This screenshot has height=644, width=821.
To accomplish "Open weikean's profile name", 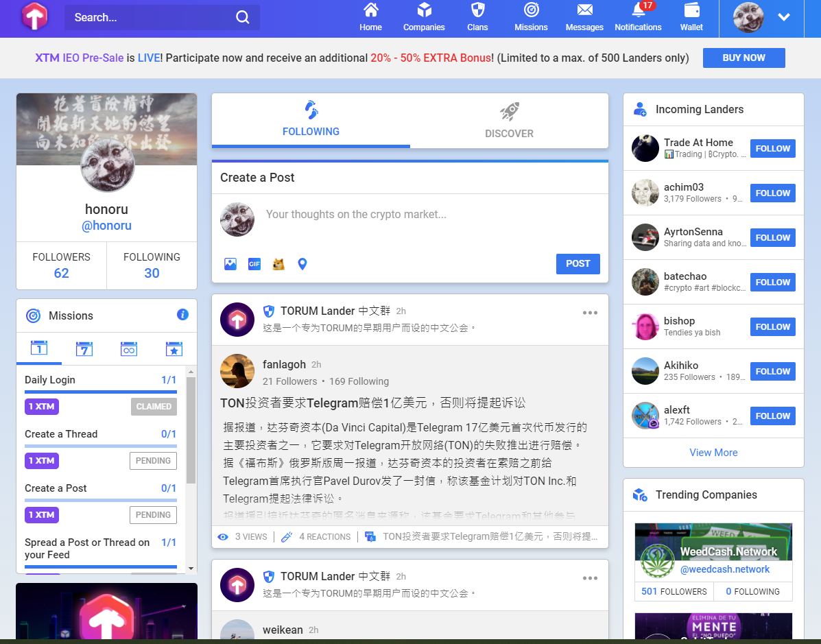I will 283,630.
